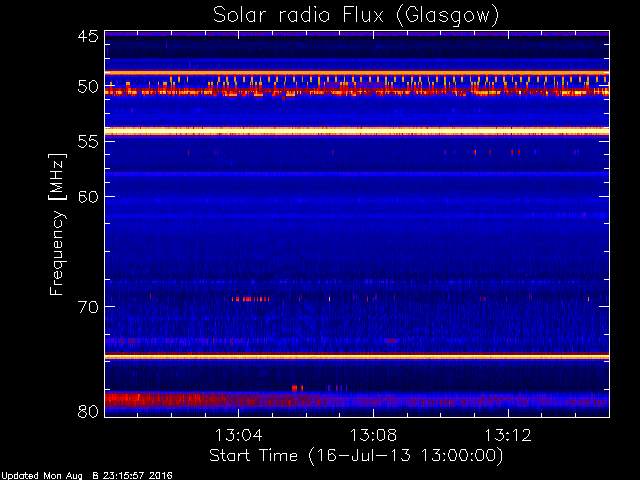Click the yellow interference band near 75 MHz
The width and height of the screenshot is (640, 480).
[x=357, y=357]
